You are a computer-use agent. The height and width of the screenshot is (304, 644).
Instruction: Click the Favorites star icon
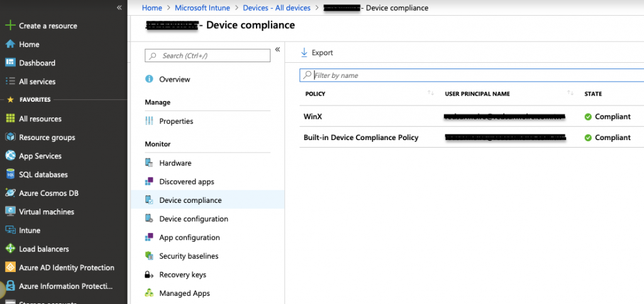(10, 100)
